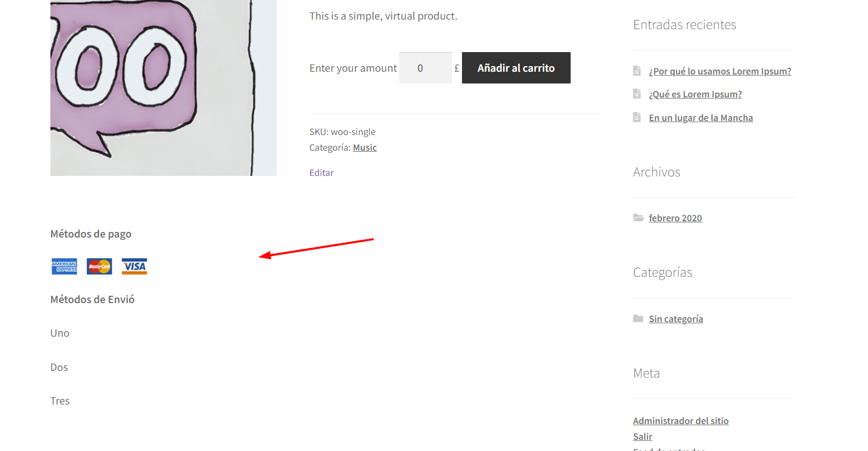Open the ¿Qué es Lorem Ipsum? entry

tap(696, 94)
